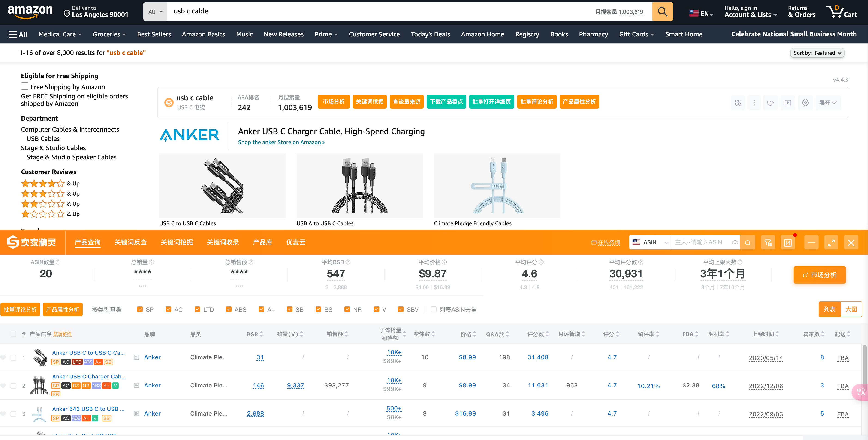Toggle Free Shipping by Amazon checkbox
The height and width of the screenshot is (440, 868).
pos(25,86)
